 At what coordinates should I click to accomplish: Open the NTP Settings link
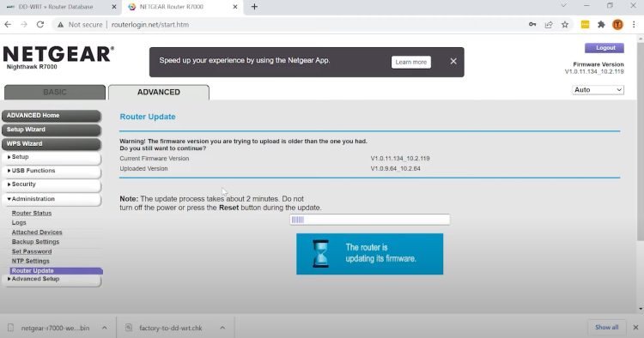30,261
